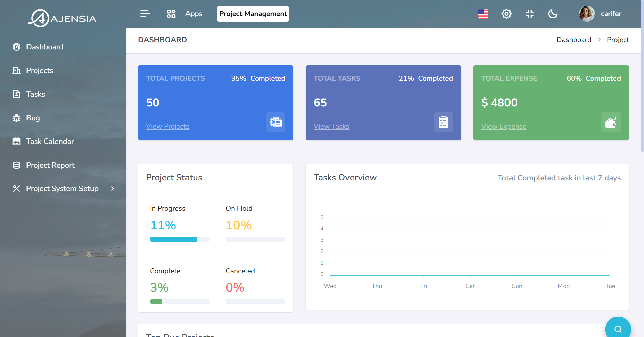Expand the Project System Setup menu

pos(63,189)
